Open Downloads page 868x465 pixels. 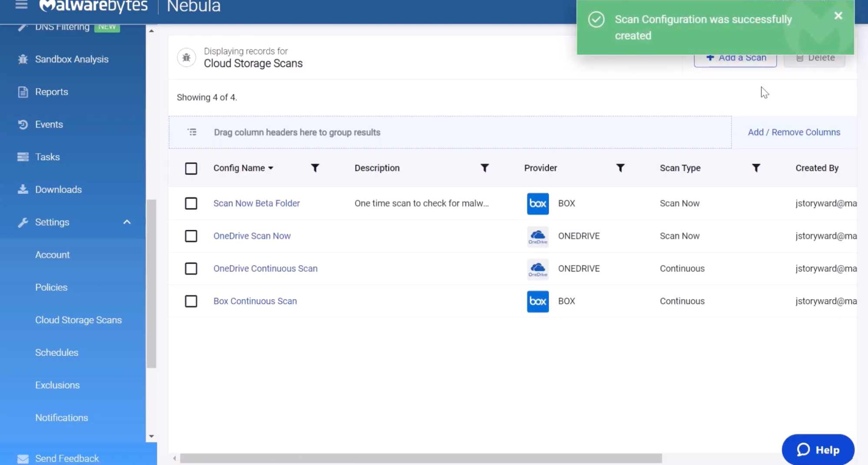(x=58, y=189)
